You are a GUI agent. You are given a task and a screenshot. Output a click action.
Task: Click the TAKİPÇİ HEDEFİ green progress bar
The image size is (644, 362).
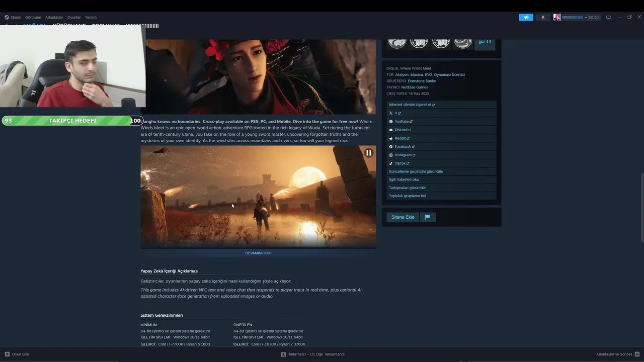(x=72, y=121)
